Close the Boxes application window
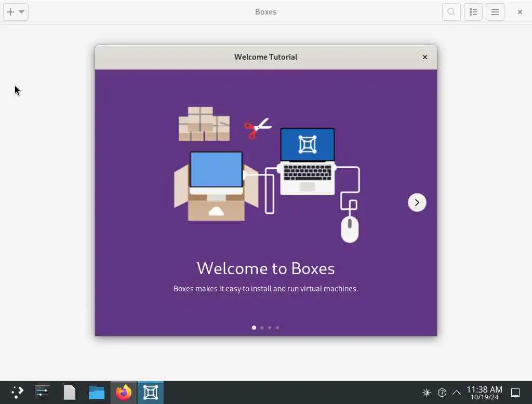Screen dimensions: 532x404 [x=520, y=12]
